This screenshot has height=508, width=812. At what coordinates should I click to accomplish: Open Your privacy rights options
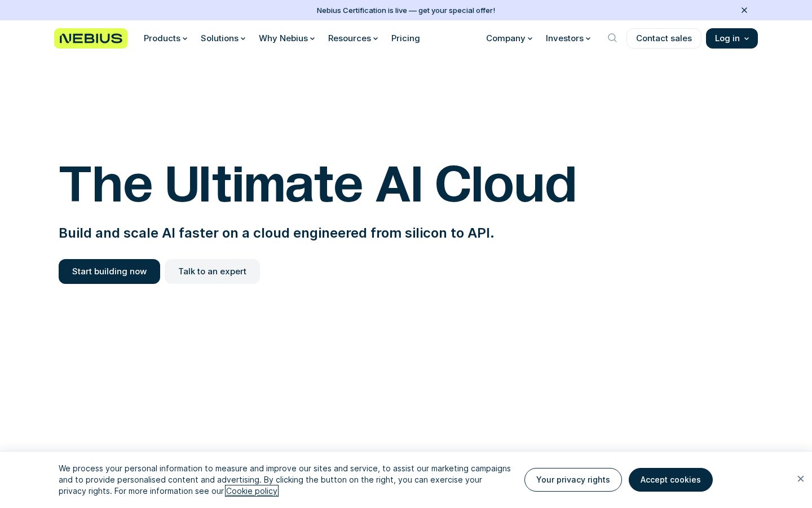tap(573, 480)
